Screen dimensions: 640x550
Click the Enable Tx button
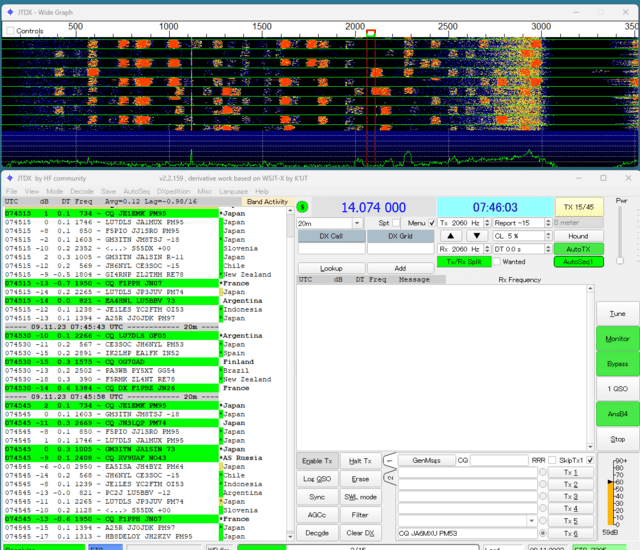click(317, 461)
